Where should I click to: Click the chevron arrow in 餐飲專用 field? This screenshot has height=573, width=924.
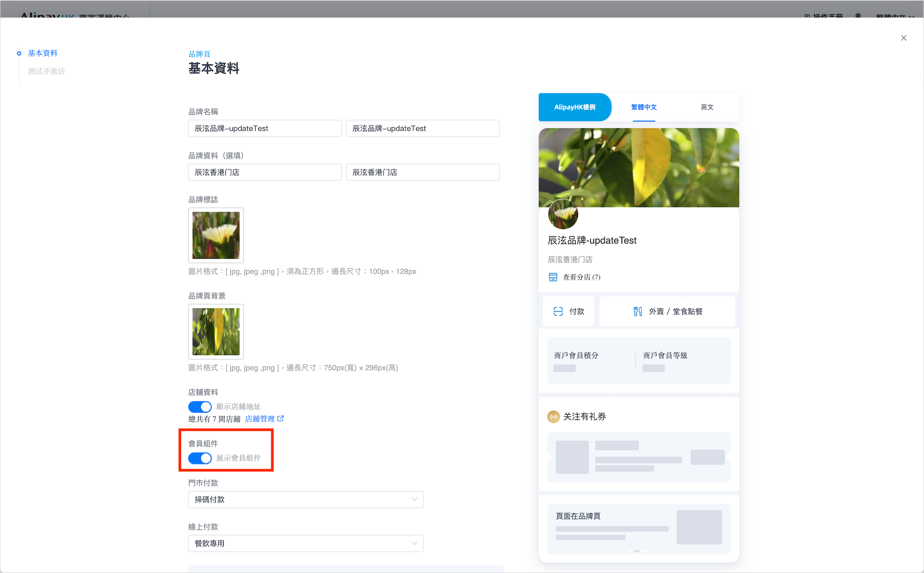point(414,544)
